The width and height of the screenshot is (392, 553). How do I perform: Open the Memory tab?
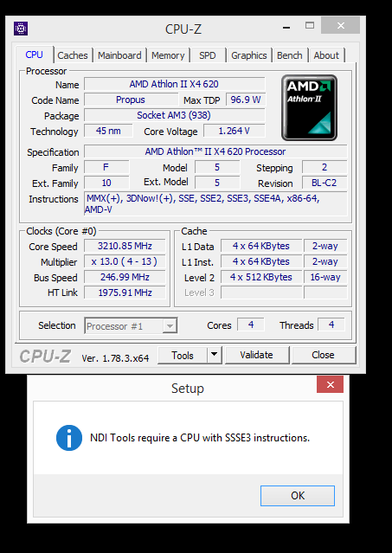(168, 55)
